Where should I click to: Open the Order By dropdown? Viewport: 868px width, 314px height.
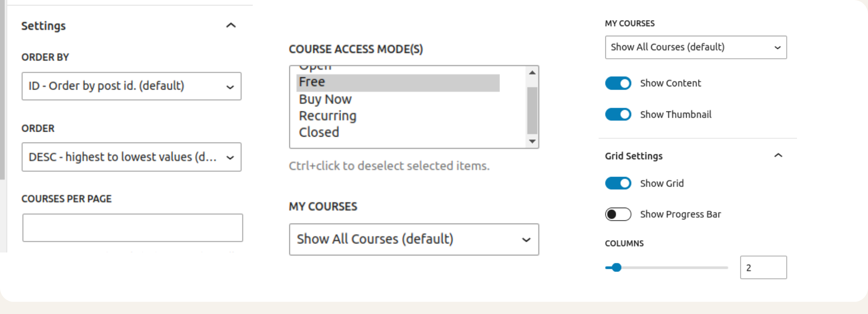click(x=131, y=86)
